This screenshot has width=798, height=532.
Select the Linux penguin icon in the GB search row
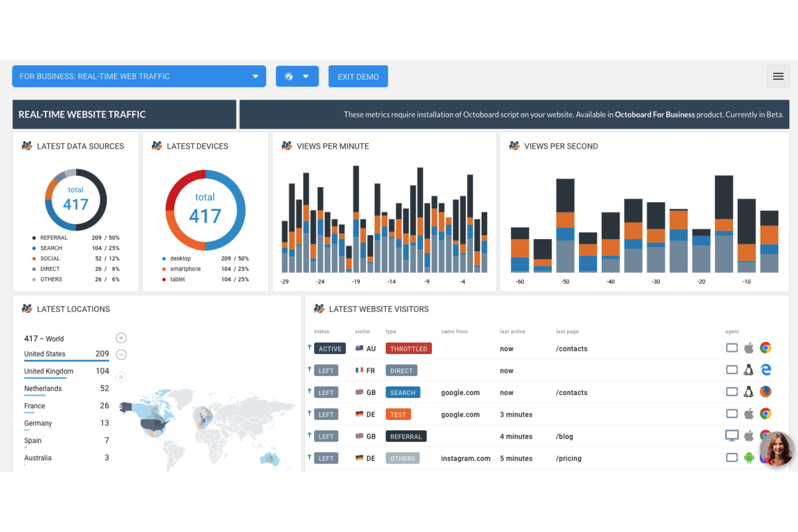point(748,392)
